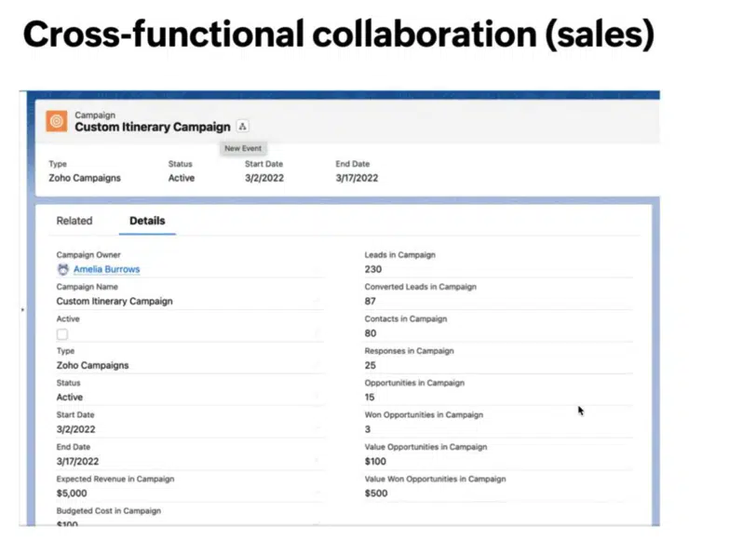Select the Campaign Name field value in Details

point(114,302)
